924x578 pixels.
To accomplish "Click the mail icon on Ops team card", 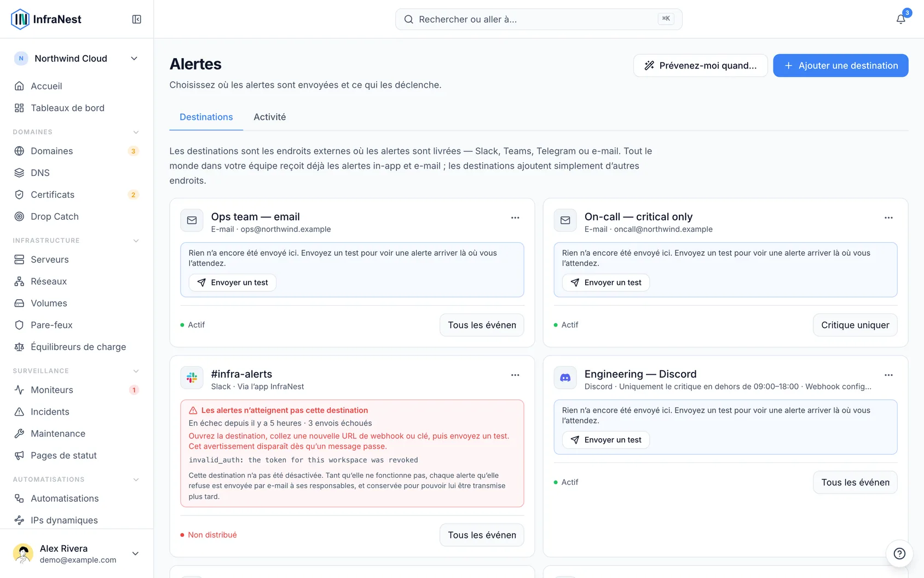I will coord(192,220).
